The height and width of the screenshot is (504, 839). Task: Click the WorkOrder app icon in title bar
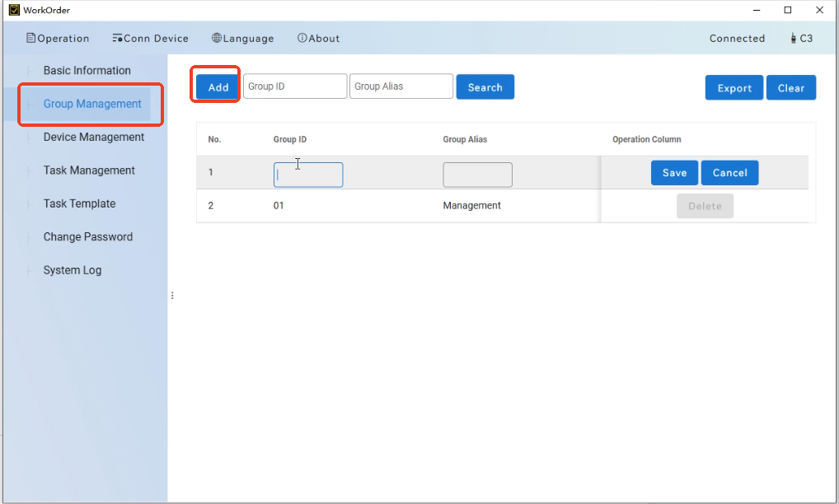(14, 10)
